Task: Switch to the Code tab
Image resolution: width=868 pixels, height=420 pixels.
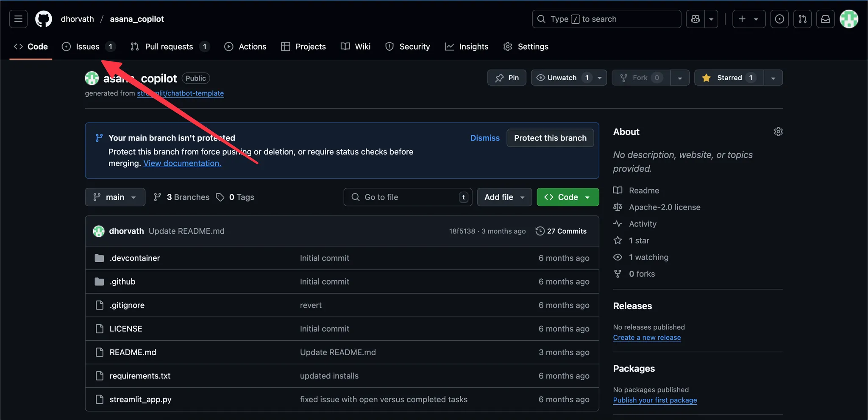Action: click(31, 47)
